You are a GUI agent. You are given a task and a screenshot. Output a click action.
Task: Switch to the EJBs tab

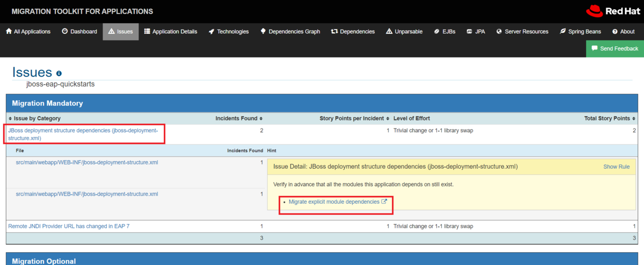(445, 32)
